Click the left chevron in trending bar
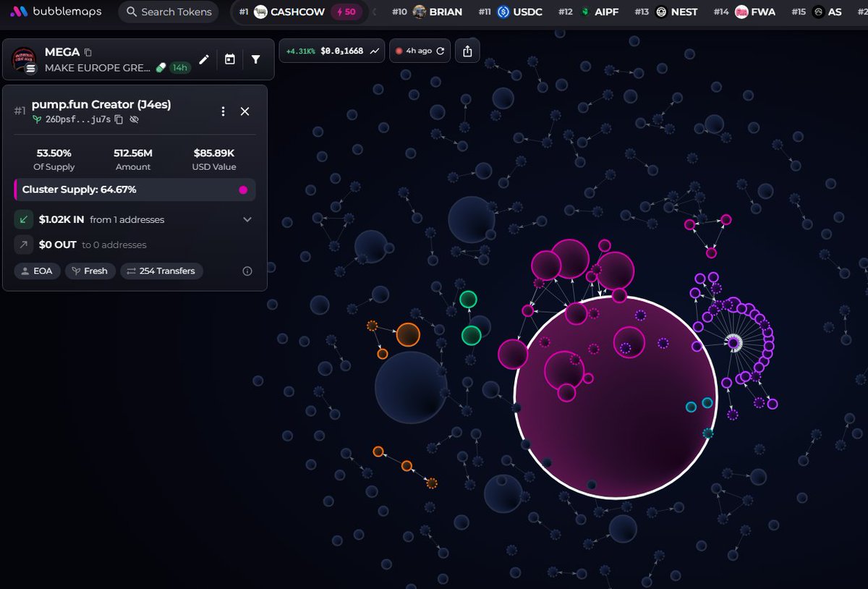Screen dimensions: 868x589 coord(374,12)
